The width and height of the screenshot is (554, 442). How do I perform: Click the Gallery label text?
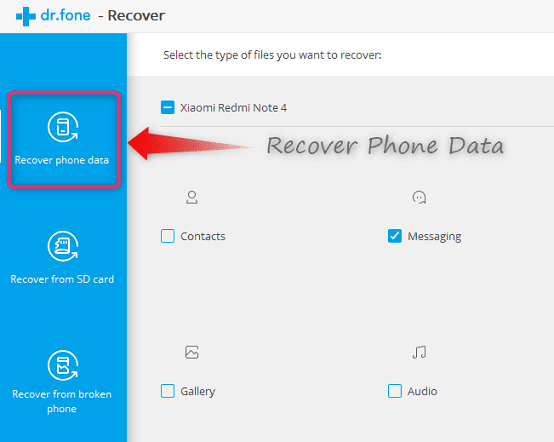[198, 391]
